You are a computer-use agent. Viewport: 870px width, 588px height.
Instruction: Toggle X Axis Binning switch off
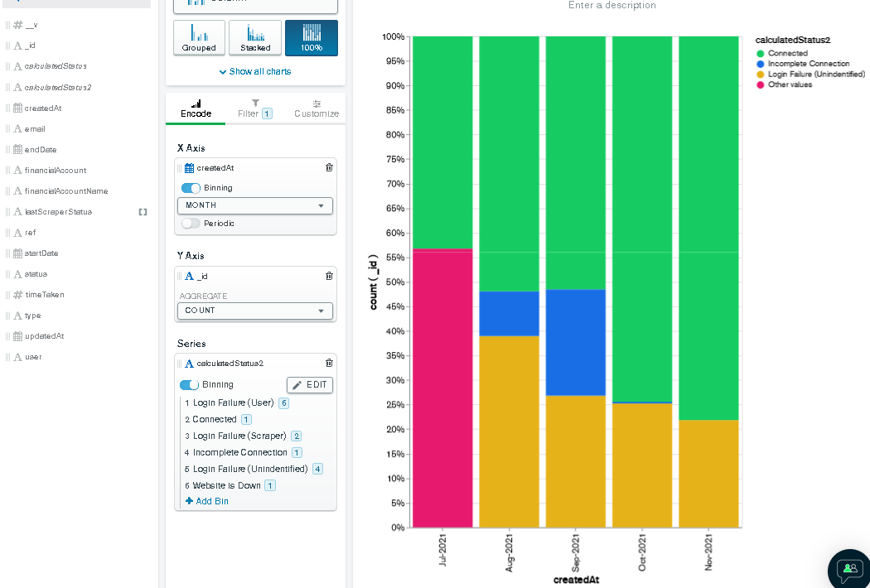191,188
